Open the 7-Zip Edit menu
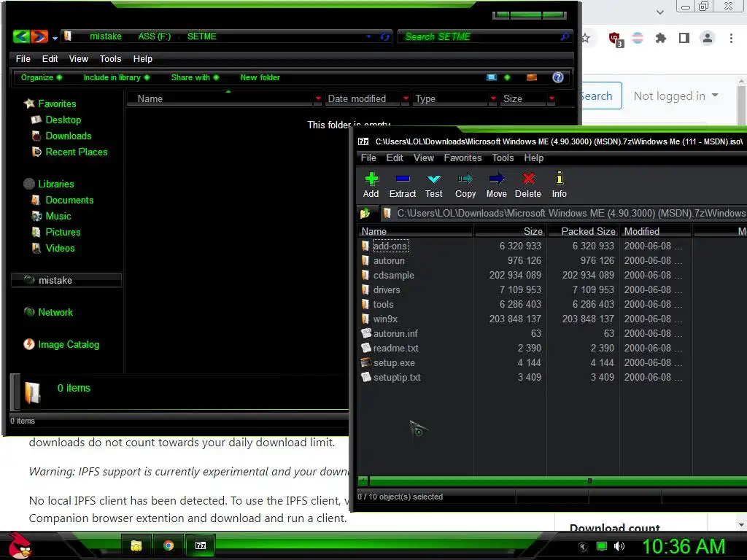The height and width of the screenshot is (560, 747). [x=395, y=157]
